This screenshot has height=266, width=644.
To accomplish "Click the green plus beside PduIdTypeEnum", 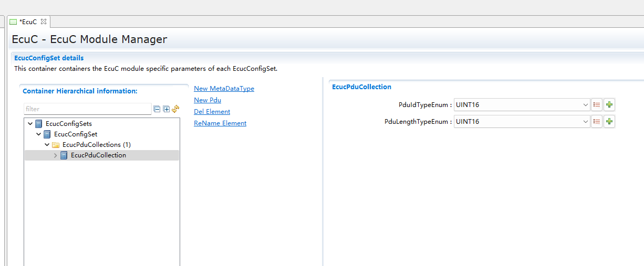I will (609, 105).
